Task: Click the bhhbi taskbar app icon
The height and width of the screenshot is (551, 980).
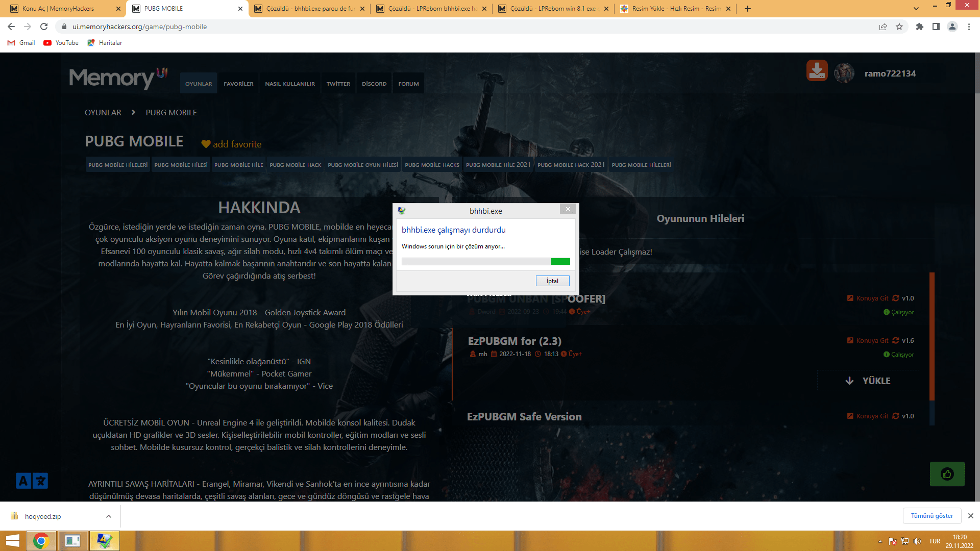Action: [104, 541]
